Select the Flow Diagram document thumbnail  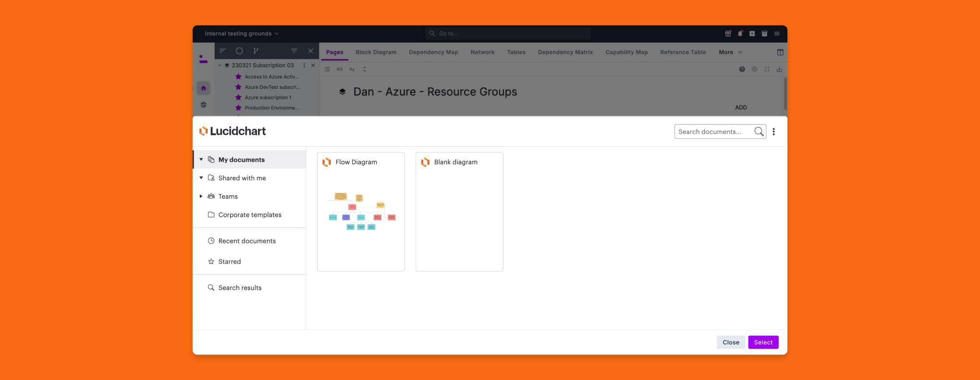(x=361, y=212)
